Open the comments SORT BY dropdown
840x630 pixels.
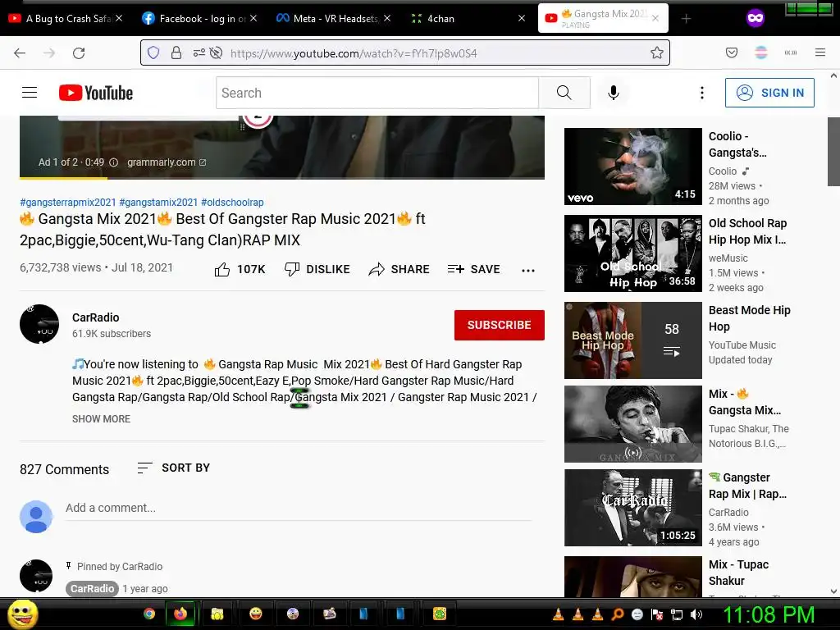[x=174, y=468]
